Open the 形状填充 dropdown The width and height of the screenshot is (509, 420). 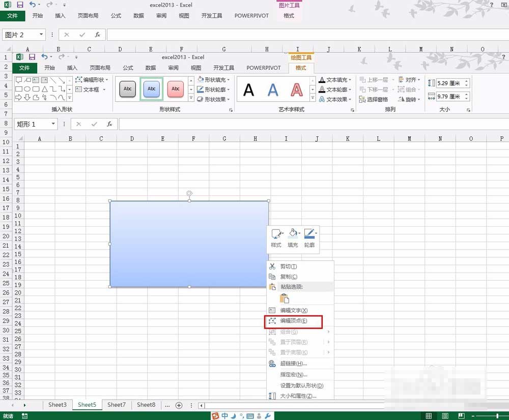point(214,80)
